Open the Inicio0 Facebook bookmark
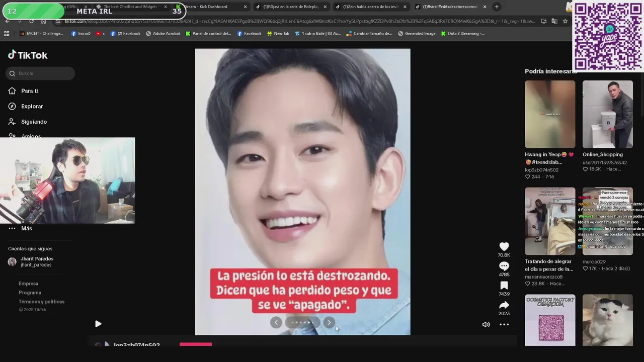The image size is (644, 362). coord(80,34)
